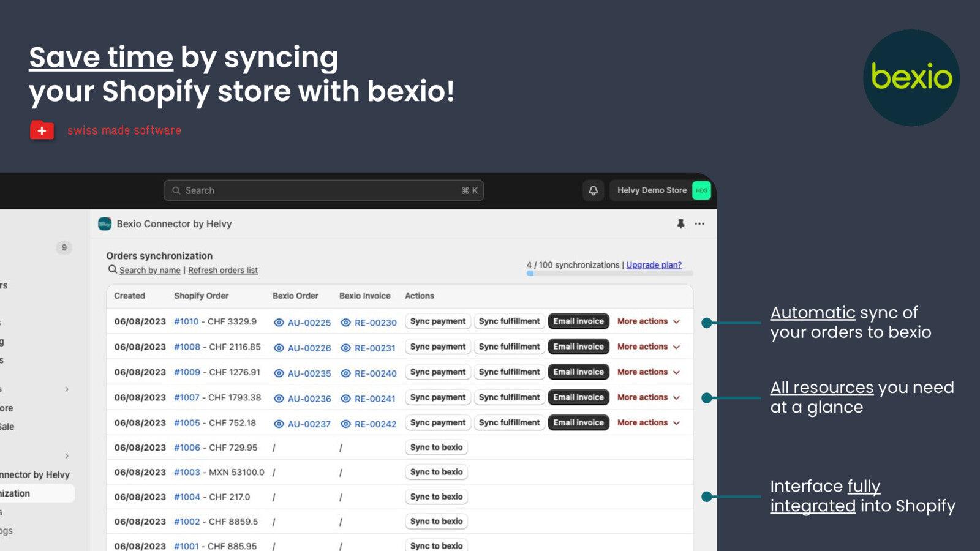Toggle the eye icon next to RE-00230

[x=347, y=321]
